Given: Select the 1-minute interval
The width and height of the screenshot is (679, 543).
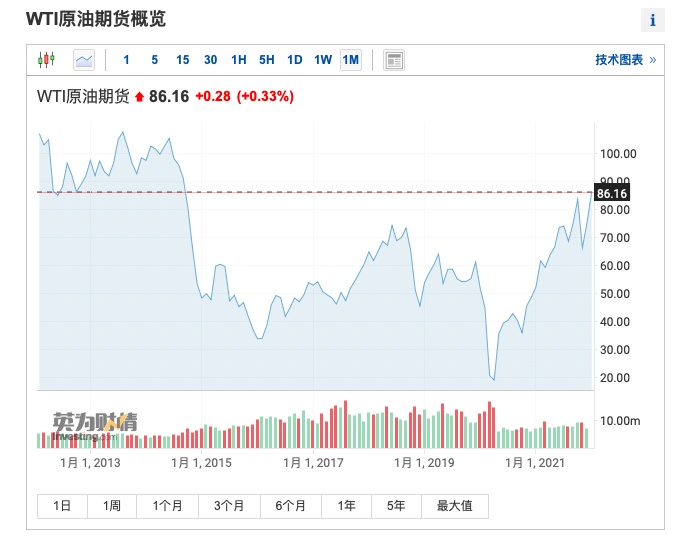Looking at the screenshot, I should click(x=126, y=60).
